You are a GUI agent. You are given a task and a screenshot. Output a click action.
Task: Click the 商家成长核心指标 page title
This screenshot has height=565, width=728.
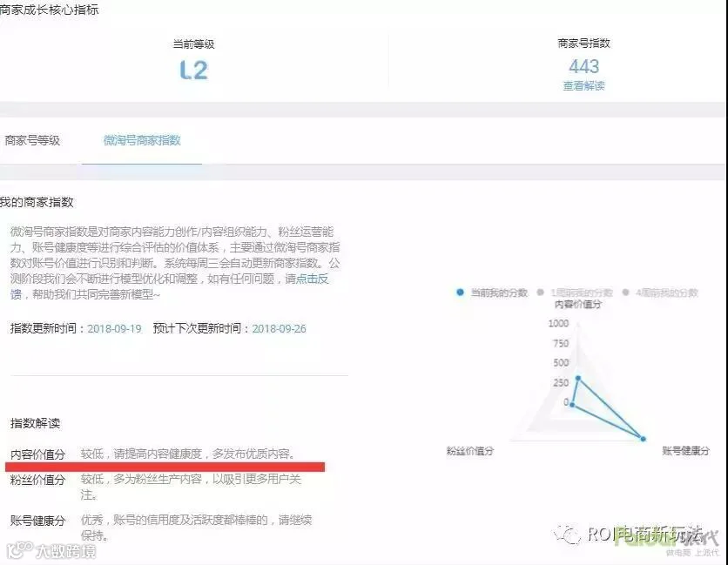pos(50,10)
